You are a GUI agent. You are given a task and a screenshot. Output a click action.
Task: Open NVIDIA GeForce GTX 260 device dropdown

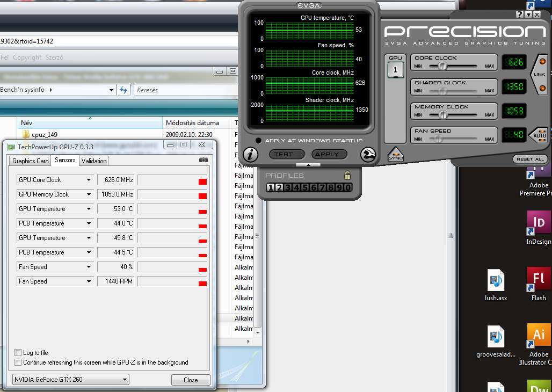point(71,379)
